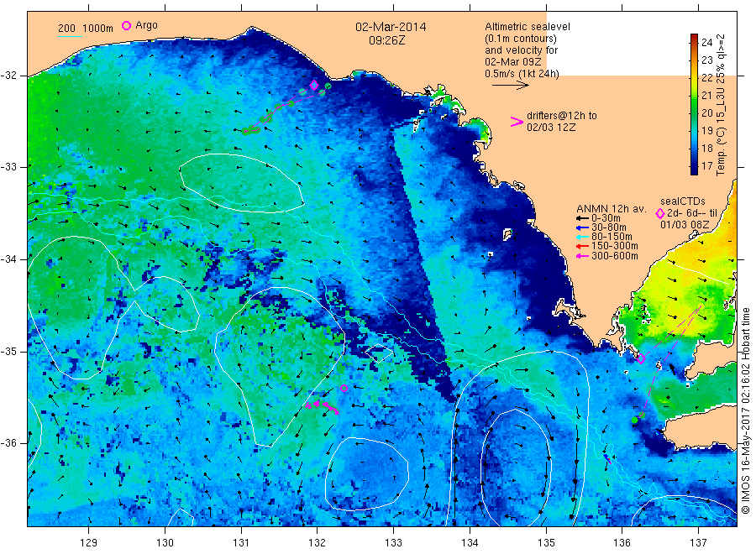Click the green dot near Kangaroo Island
The width and height of the screenshot is (756, 554).
coord(634,420)
